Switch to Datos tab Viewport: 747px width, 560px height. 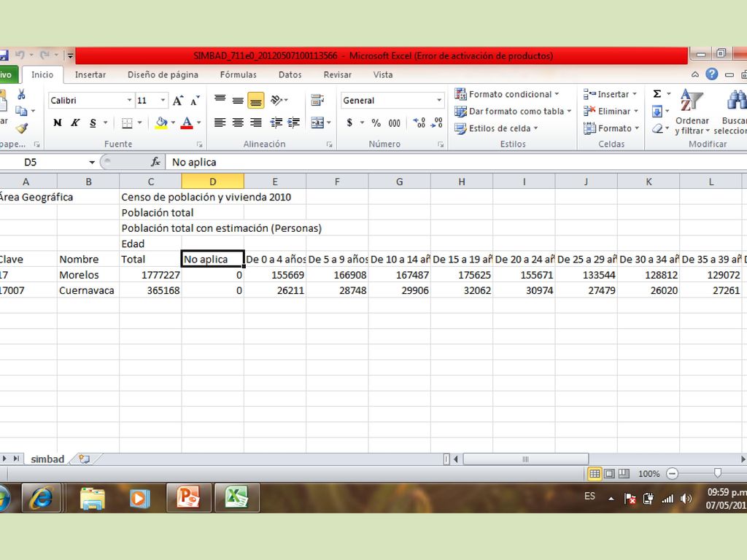tap(290, 75)
